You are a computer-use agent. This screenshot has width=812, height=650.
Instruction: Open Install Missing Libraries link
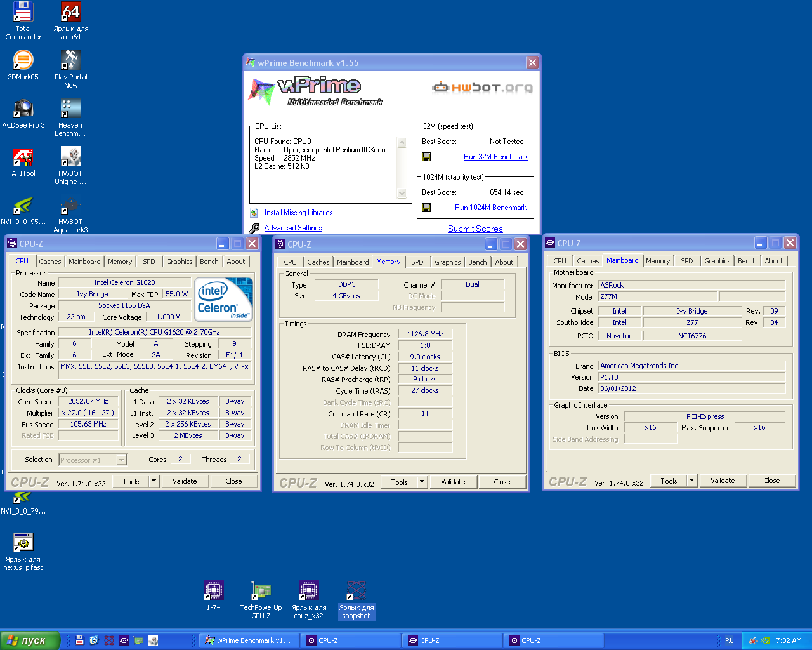(x=298, y=213)
